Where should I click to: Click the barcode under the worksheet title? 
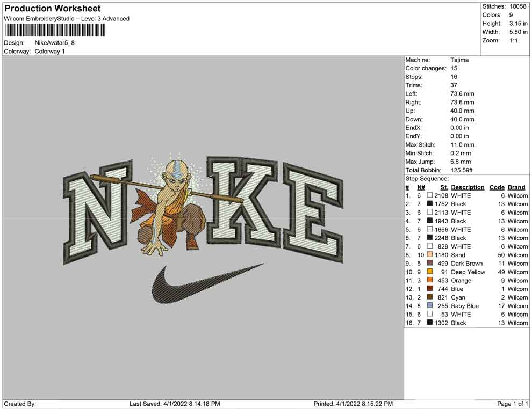click(x=55, y=31)
